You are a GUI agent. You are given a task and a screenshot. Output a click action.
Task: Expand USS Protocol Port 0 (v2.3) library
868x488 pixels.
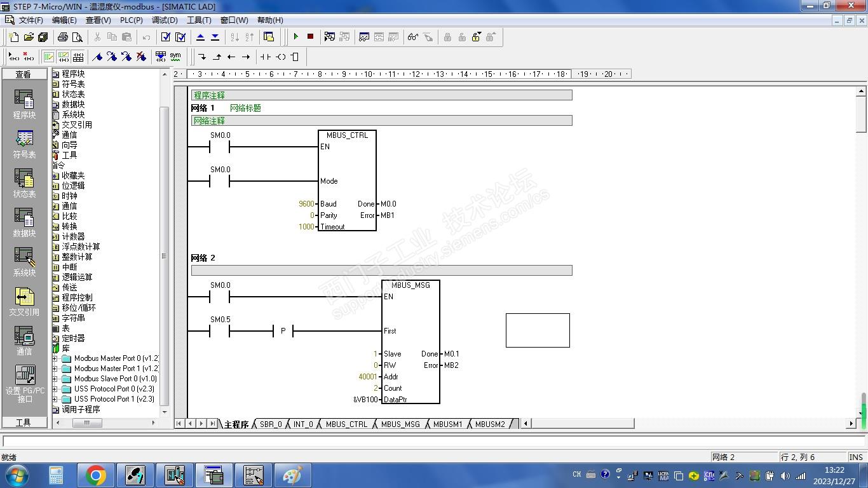(55, 389)
